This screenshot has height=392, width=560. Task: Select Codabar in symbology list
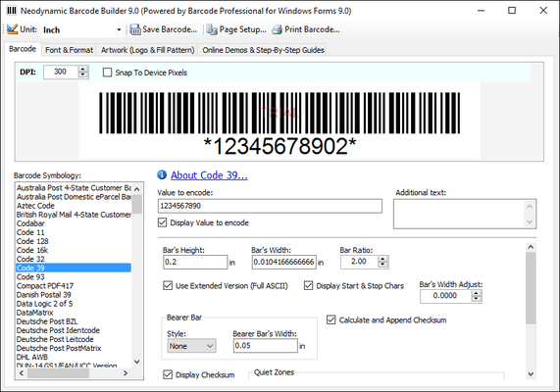(x=74, y=223)
